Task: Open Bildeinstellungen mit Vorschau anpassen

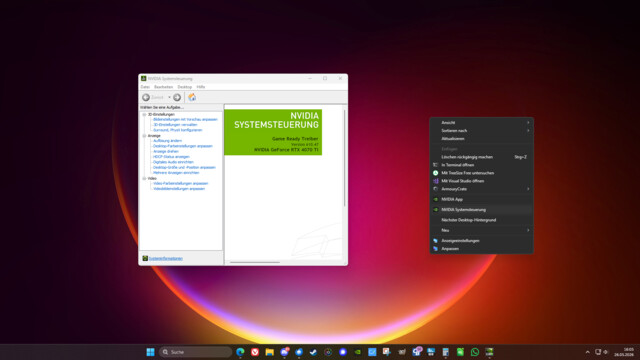Action: tap(185, 120)
